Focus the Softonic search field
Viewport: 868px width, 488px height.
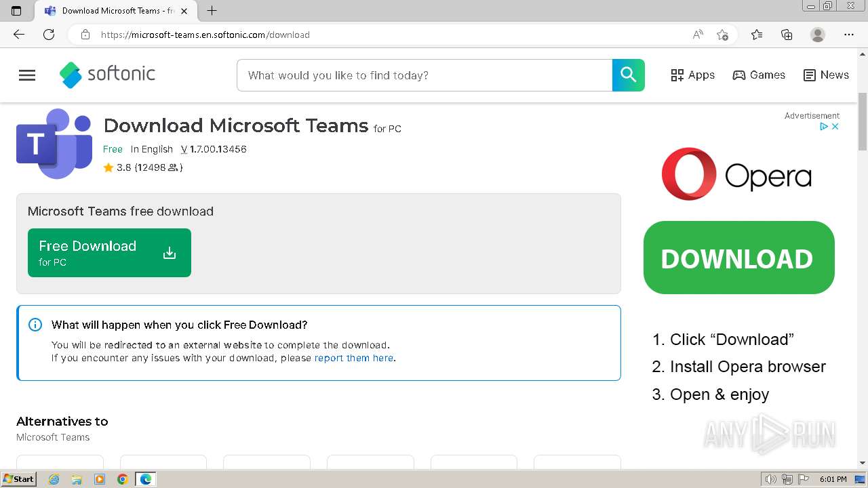(x=424, y=75)
